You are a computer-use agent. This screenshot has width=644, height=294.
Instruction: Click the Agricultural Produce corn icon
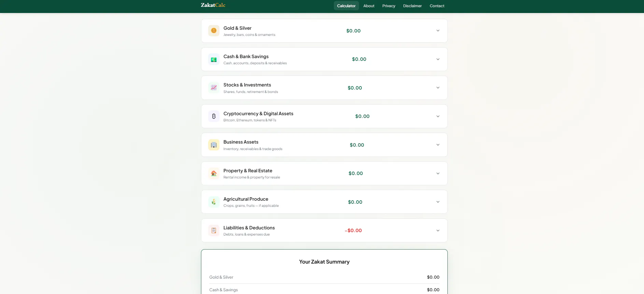coord(214,202)
